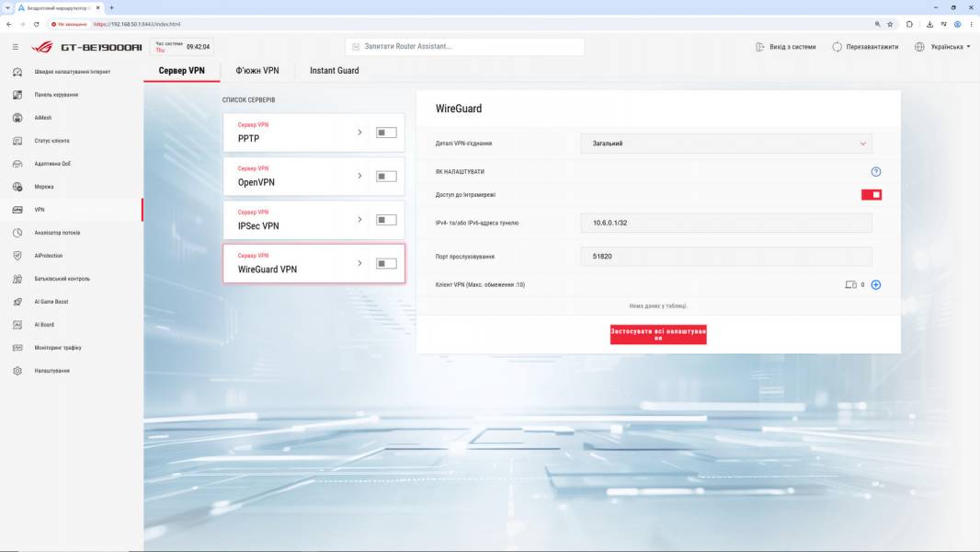Image resolution: width=980 pixels, height=552 pixels.
Task: Click the reboot Перезавантажити icon
Action: click(837, 47)
